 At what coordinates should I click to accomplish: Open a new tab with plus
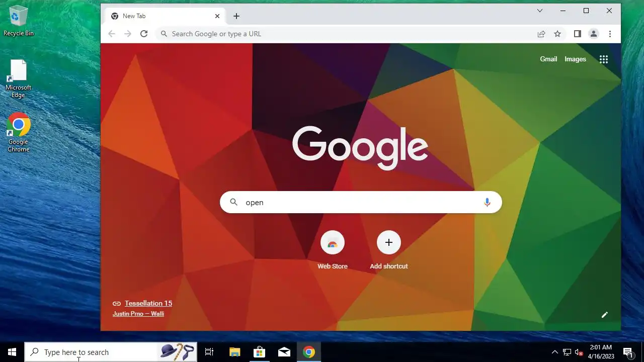click(236, 16)
